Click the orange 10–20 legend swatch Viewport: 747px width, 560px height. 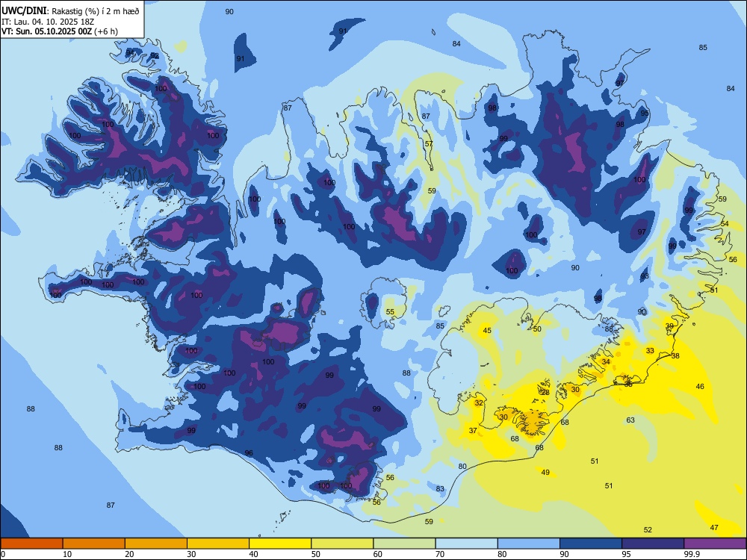pos(94,544)
